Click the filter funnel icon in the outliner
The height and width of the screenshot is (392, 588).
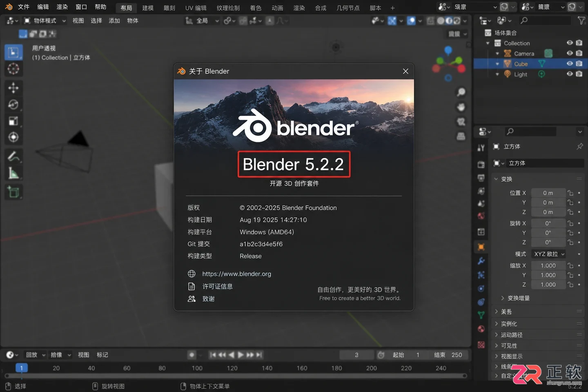click(x=581, y=20)
